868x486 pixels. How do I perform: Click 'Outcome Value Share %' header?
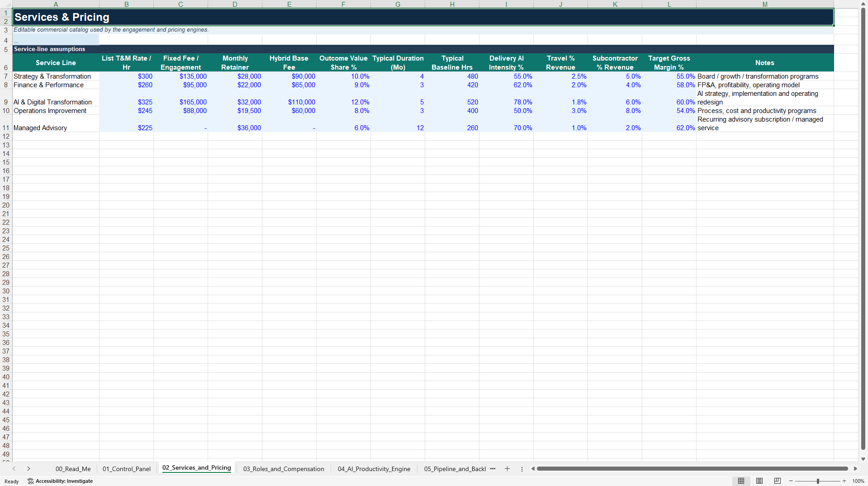click(x=343, y=63)
